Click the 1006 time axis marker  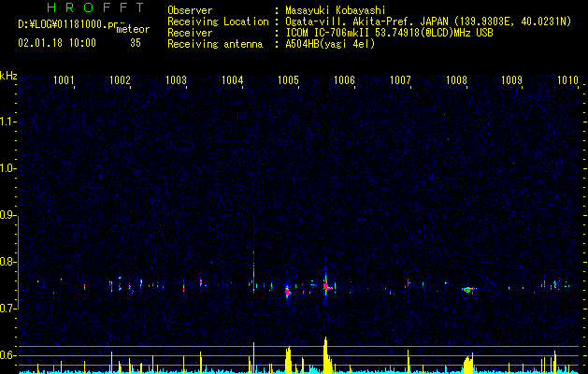pyautogui.click(x=344, y=79)
